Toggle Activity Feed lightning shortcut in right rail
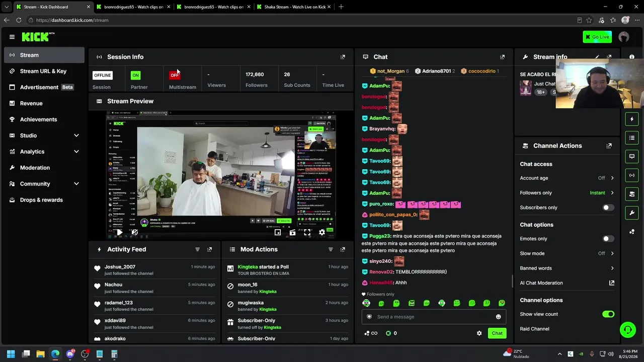The image size is (644, 362). [x=632, y=119]
